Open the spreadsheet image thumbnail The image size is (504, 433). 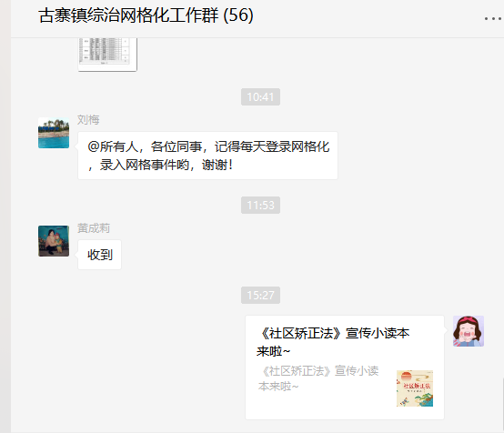point(107,54)
